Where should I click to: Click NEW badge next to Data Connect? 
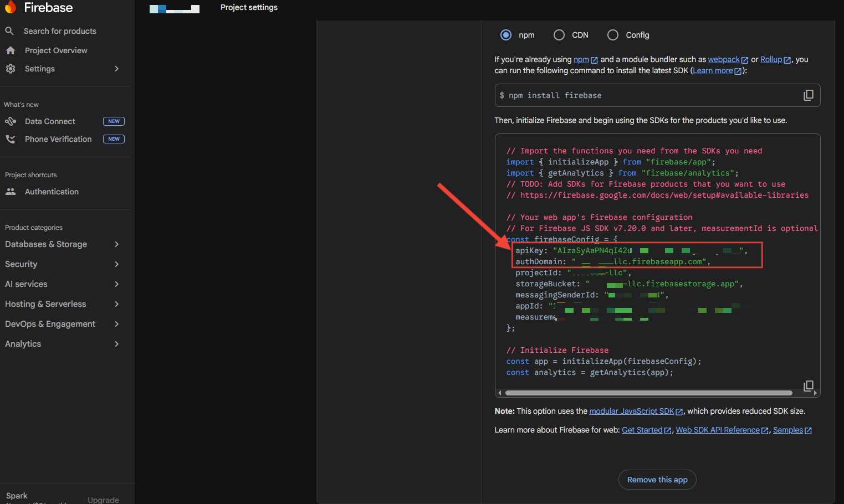coord(114,121)
